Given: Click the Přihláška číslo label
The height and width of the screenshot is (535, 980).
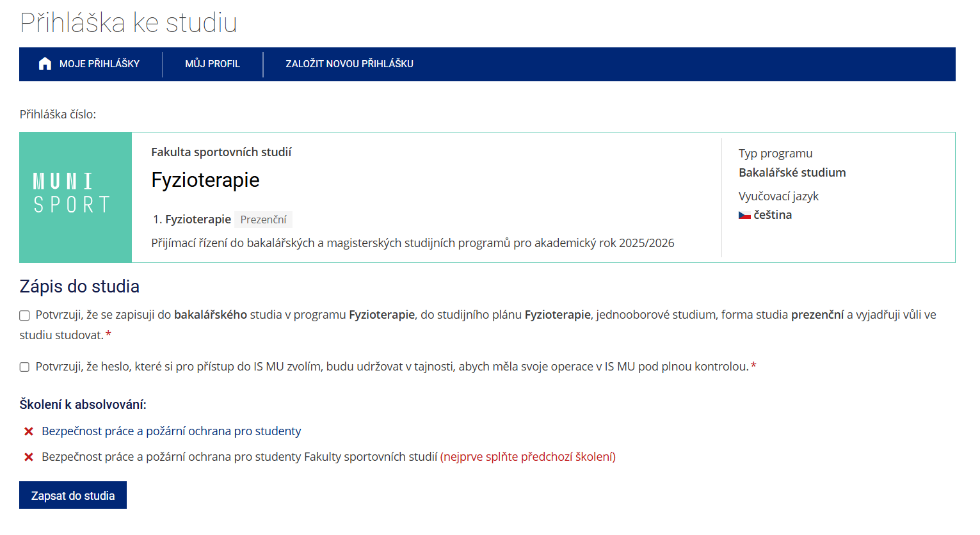Looking at the screenshot, I should (x=58, y=115).
